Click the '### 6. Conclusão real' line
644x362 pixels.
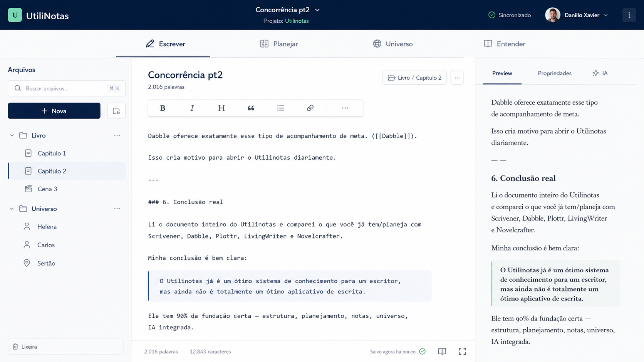pos(186,202)
